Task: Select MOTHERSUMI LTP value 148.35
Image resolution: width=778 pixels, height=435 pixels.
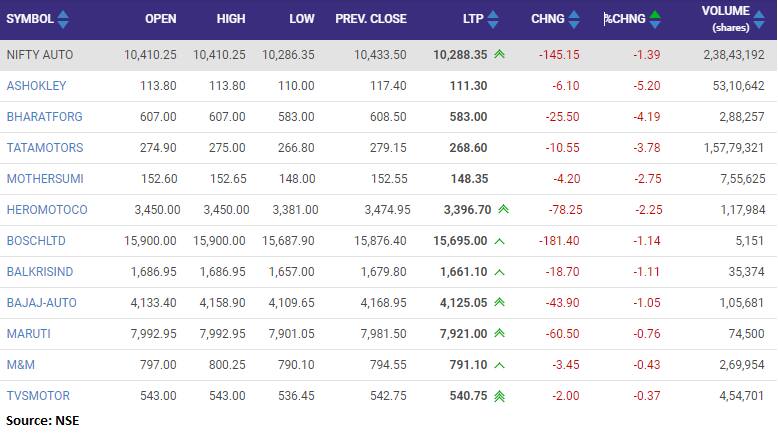Action: click(x=469, y=179)
